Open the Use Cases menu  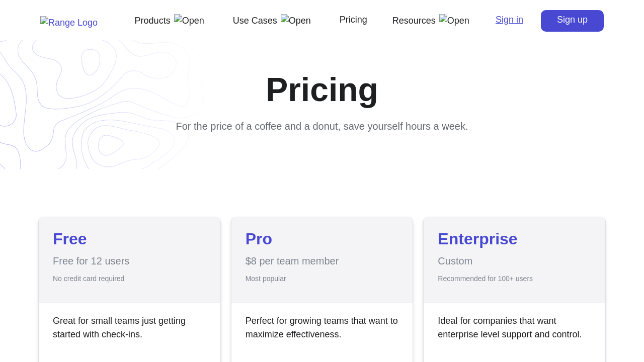point(255,21)
